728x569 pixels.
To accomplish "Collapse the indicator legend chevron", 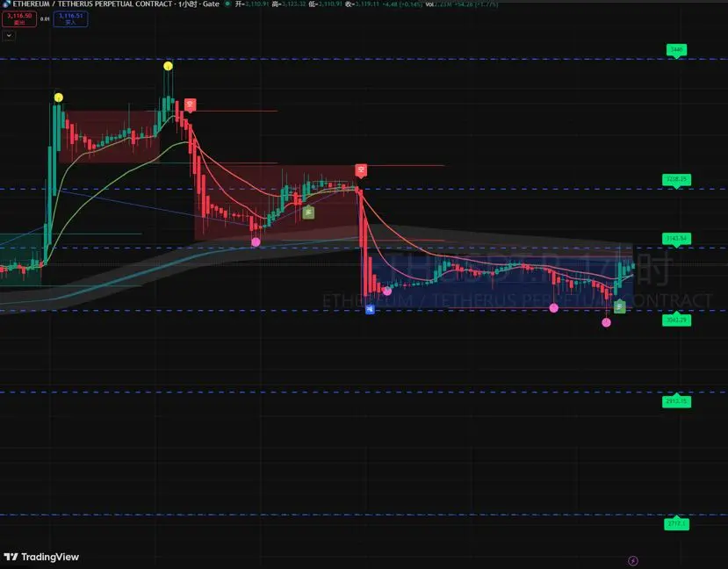I will 9,36.
